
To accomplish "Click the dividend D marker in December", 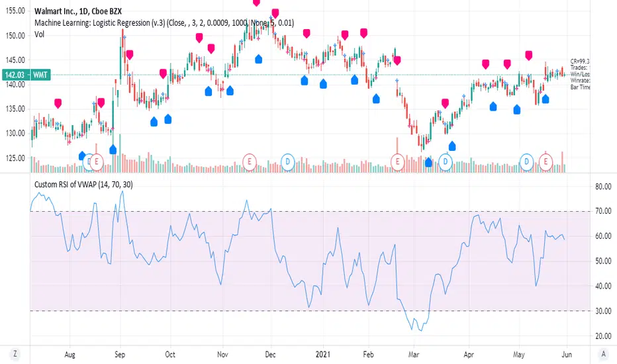I will [x=287, y=161].
